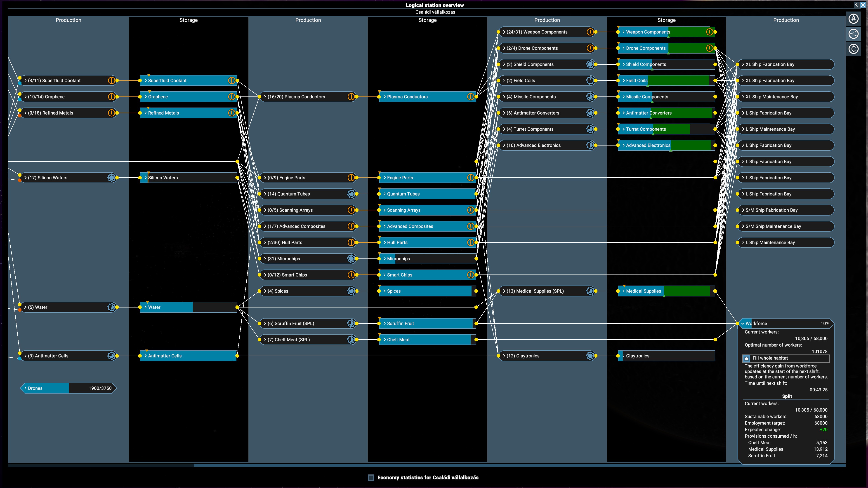Click warning icon on Plasma Conductors storage
The height and width of the screenshot is (488, 868).
coord(471,97)
